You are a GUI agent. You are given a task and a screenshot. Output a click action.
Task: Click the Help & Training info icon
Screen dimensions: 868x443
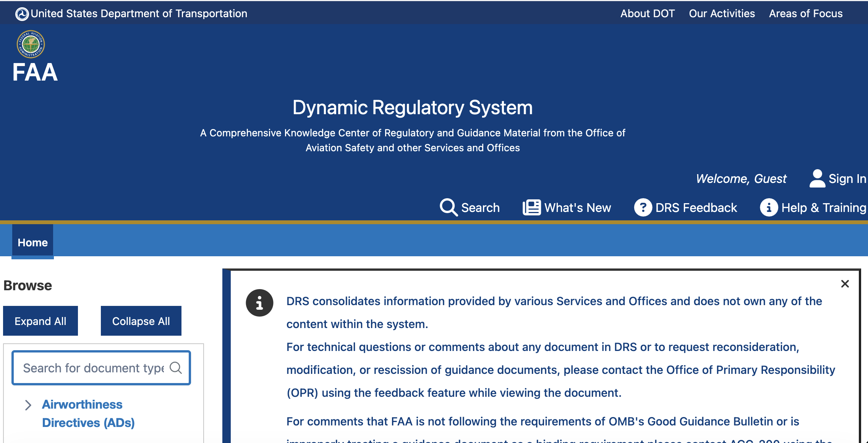(769, 207)
